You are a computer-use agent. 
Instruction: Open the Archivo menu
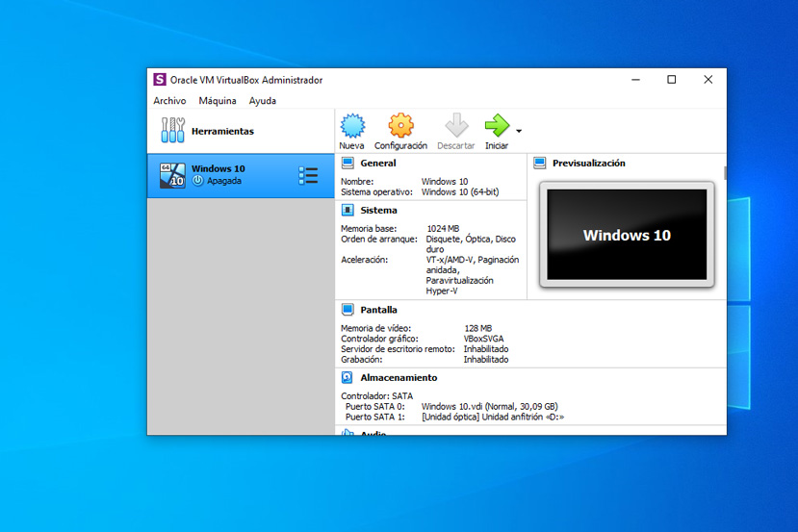(169, 101)
